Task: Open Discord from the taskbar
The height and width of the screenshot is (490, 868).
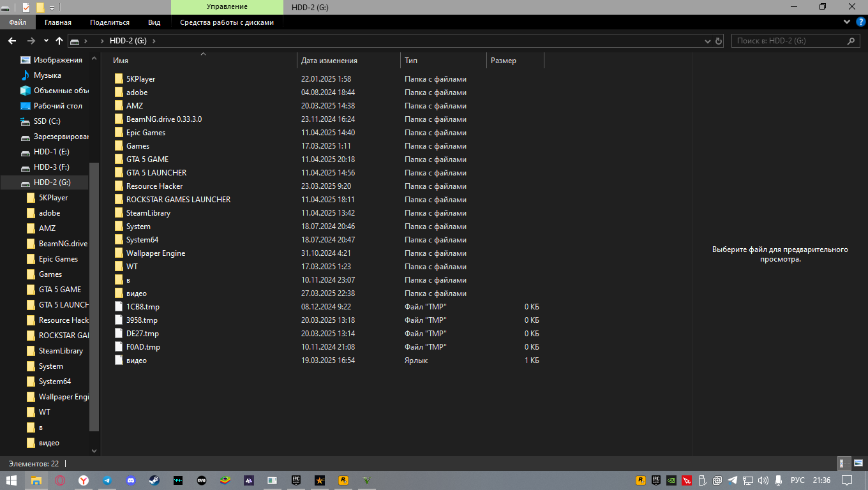Action: 130,480
